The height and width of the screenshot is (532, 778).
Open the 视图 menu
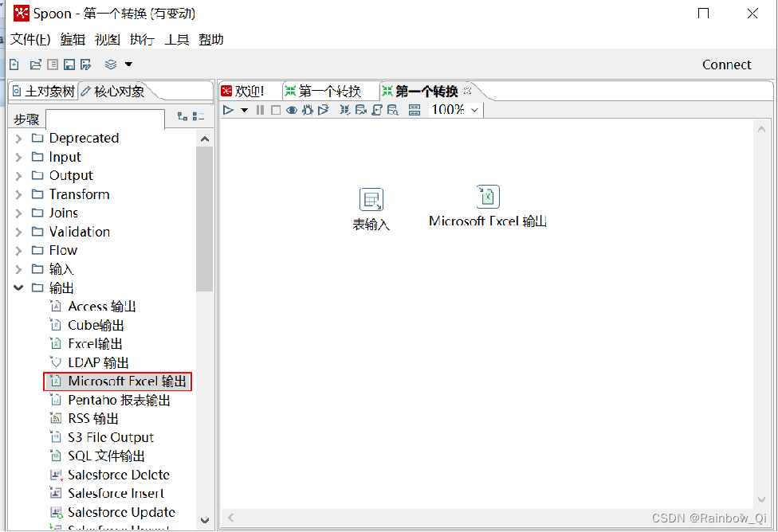pyautogui.click(x=107, y=39)
